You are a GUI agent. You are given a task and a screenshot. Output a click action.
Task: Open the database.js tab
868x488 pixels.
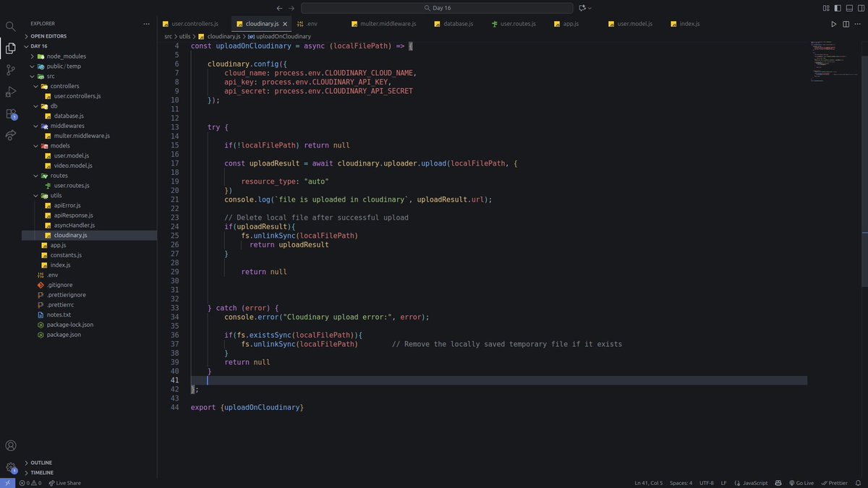(454, 23)
